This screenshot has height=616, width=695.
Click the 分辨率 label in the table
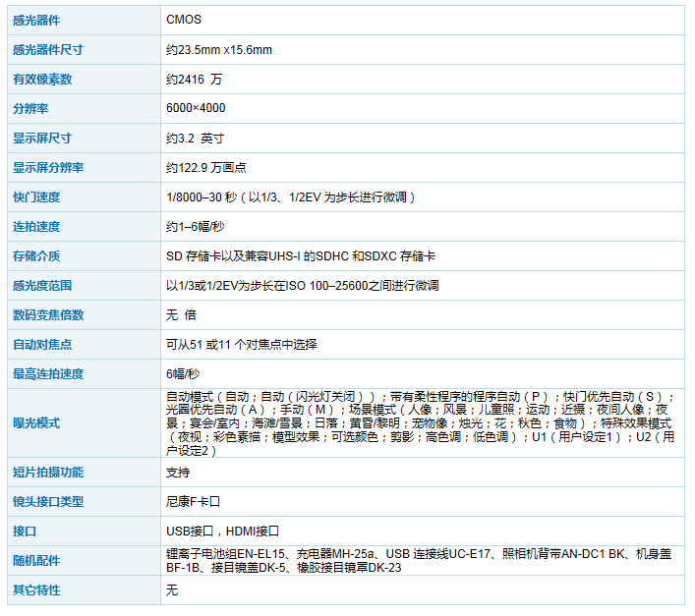tap(30, 108)
